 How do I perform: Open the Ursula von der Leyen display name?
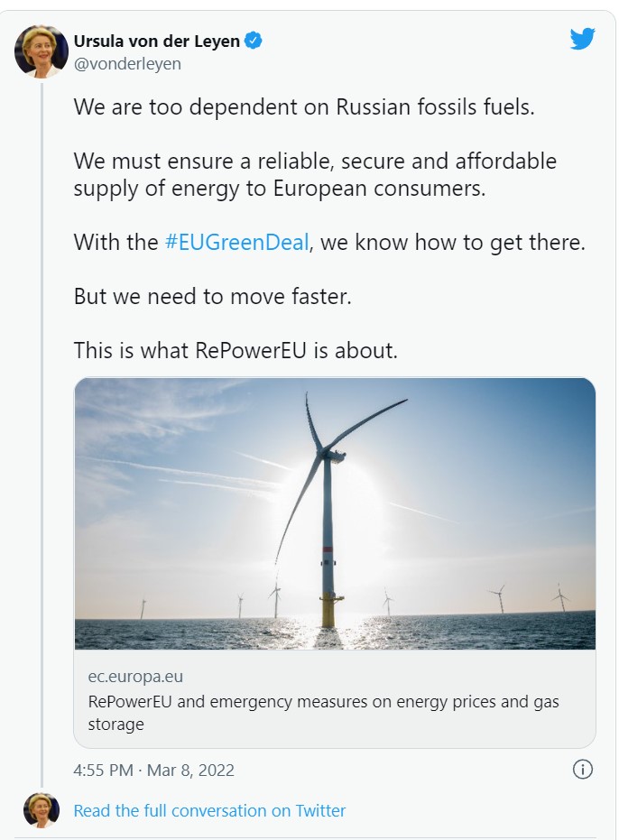coord(158,41)
